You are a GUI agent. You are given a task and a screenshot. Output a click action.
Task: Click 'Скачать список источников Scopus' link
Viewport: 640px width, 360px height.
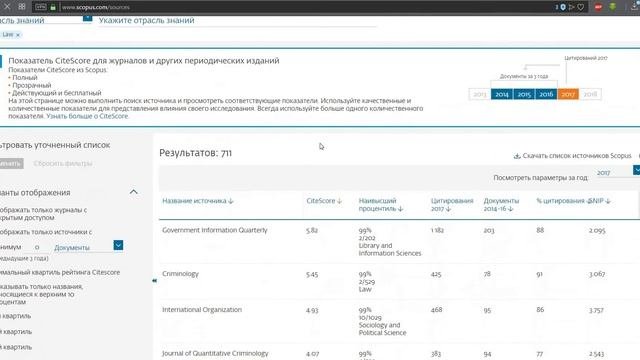(x=577, y=156)
